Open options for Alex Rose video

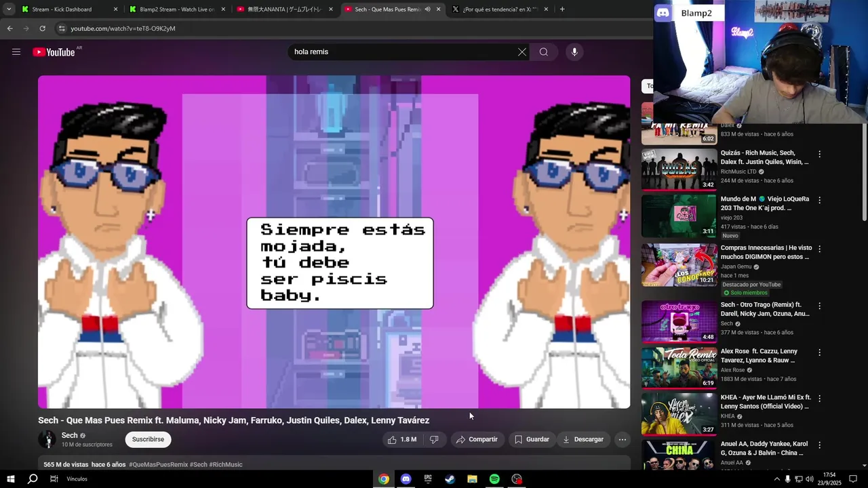coord(819,352)
